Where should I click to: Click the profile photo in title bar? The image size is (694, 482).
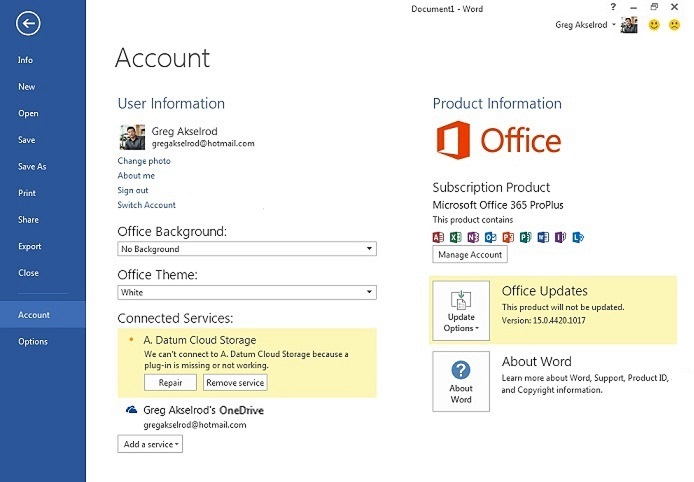pos(629,25)
